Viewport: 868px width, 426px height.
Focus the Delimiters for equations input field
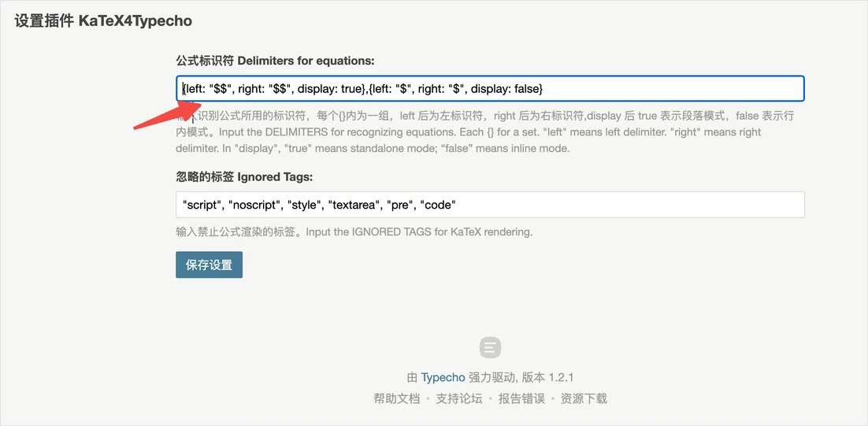(490, 88)
